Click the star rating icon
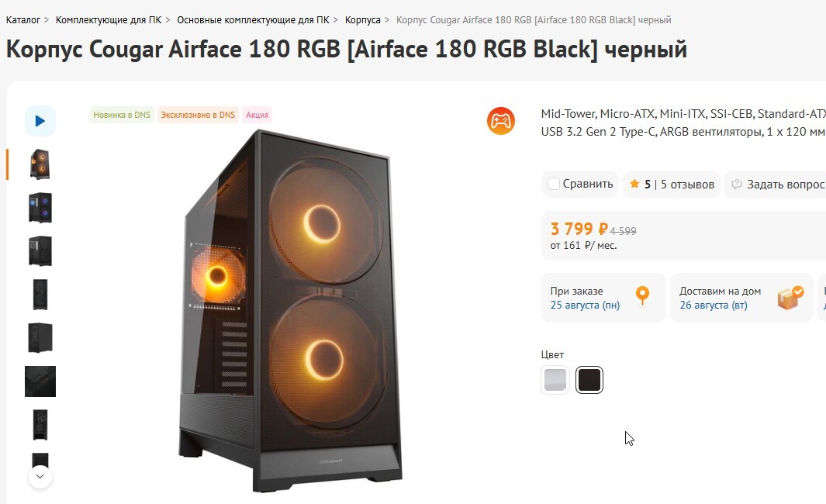This screenshot has height=504, width=826. (x=634, y=185)
